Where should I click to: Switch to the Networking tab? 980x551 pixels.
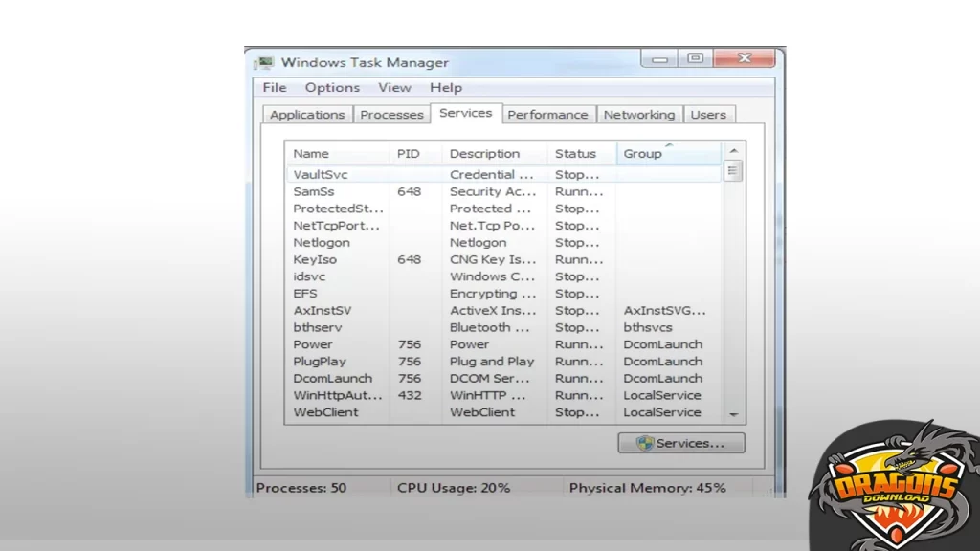coord(638,115)
